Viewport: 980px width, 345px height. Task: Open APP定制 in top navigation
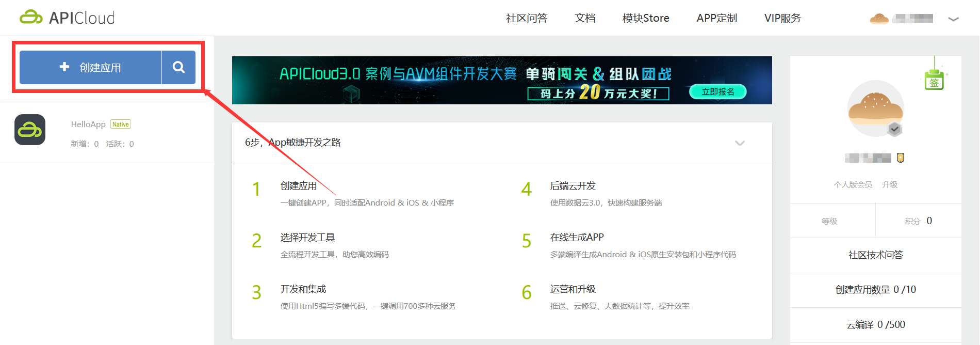tap(716, 18)
